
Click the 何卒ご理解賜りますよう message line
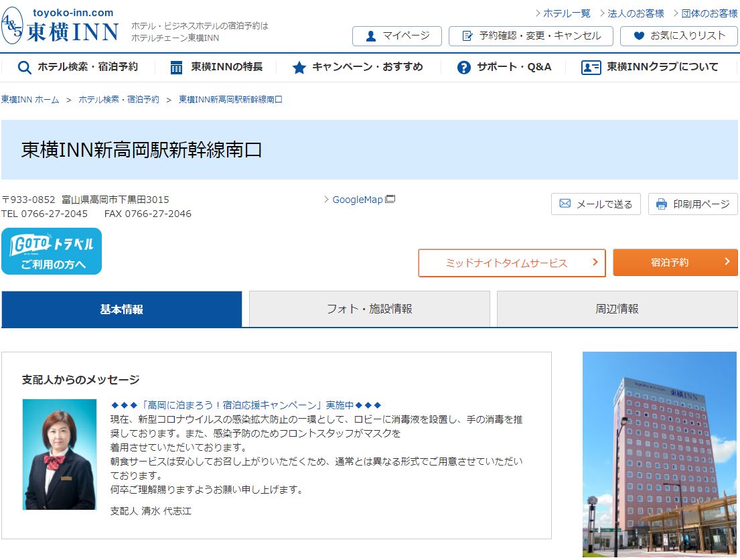pyautogui.click(x=207, y=490)
